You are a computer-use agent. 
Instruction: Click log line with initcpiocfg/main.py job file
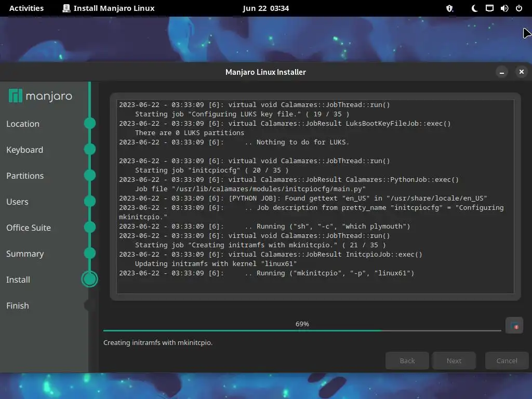[x=250, y=189]
